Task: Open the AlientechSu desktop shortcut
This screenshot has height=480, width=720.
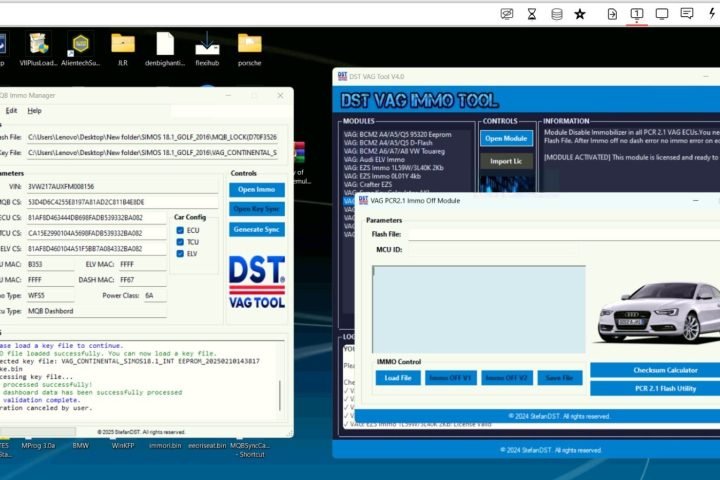Action: pos(81,47)
